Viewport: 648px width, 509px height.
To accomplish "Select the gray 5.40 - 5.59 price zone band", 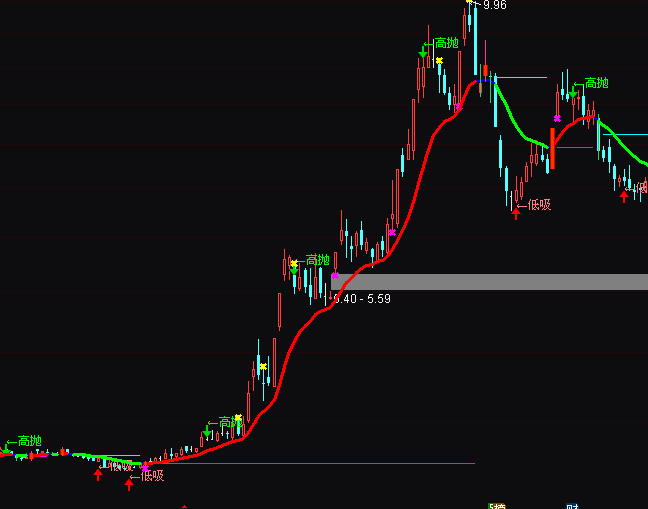I will point(490,282).
